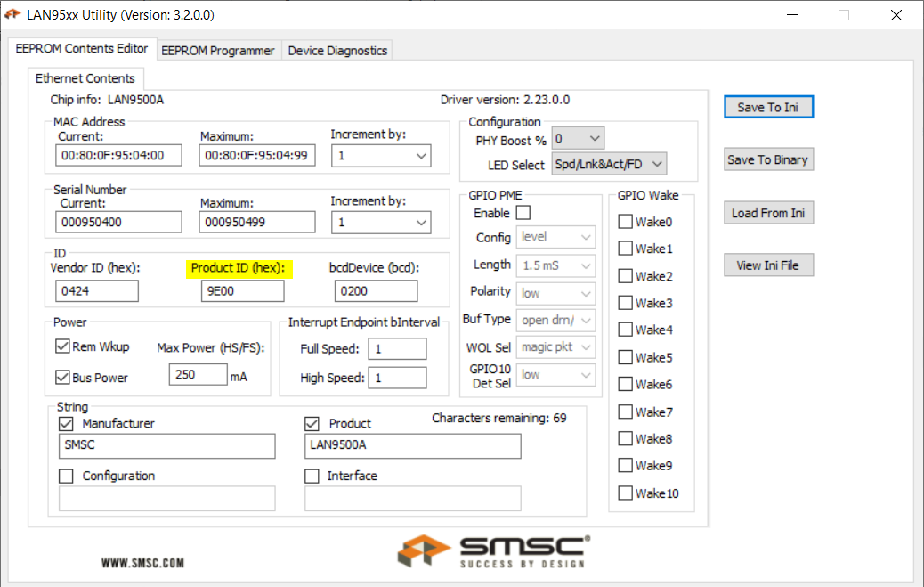
Task: Click the SMSC logo at the bottom
Action: pos(494,551)
